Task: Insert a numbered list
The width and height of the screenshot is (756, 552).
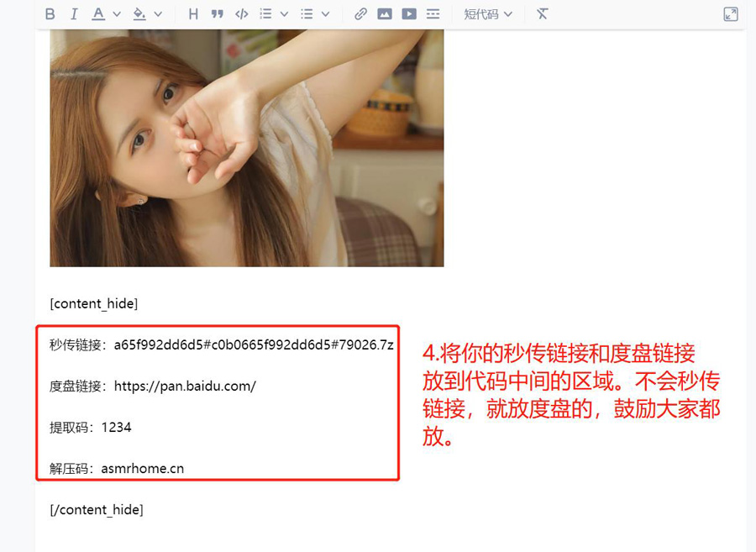Action: point(265,14)
